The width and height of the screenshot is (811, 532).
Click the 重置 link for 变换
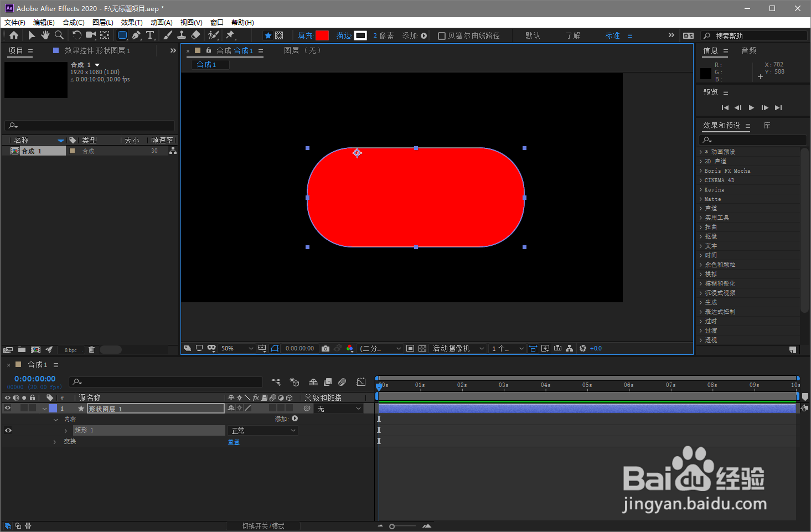pyautogui.click(x=234, y=442)
